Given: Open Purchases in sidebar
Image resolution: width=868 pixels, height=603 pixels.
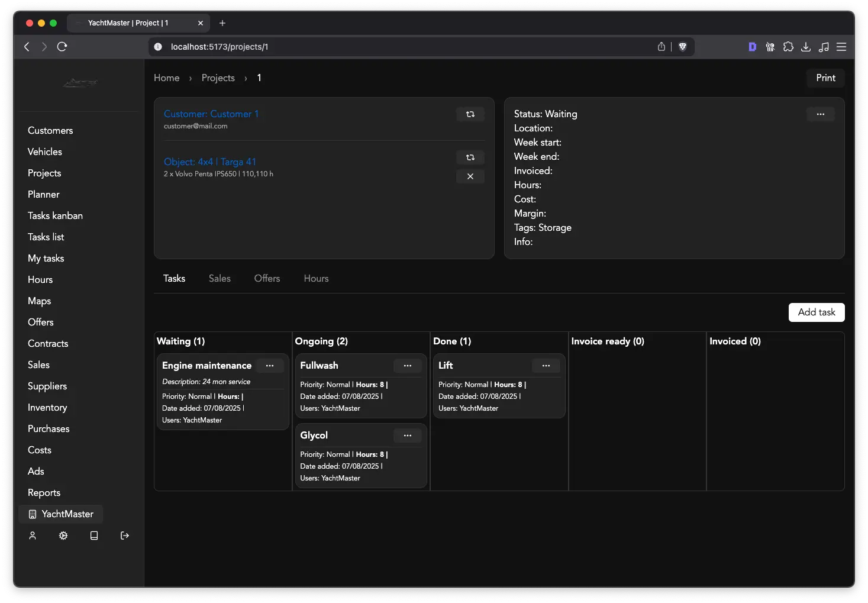Looking at the screenshot, I should tap(49, 429).
